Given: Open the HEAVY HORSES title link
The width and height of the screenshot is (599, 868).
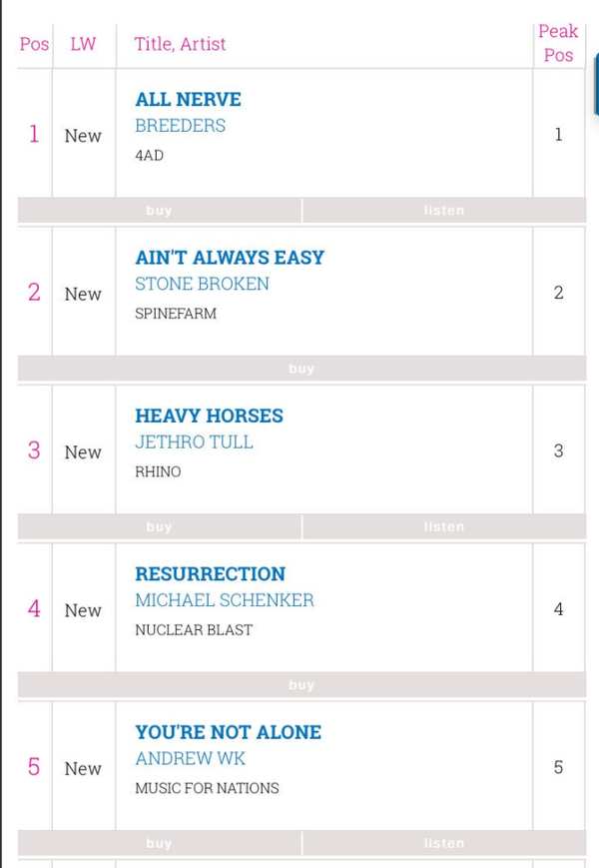Looking at the screenshot, I should [x=209, y=416].
